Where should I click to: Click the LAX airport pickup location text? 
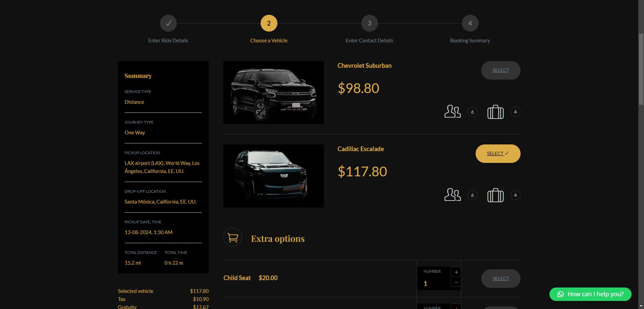point(162,167)
